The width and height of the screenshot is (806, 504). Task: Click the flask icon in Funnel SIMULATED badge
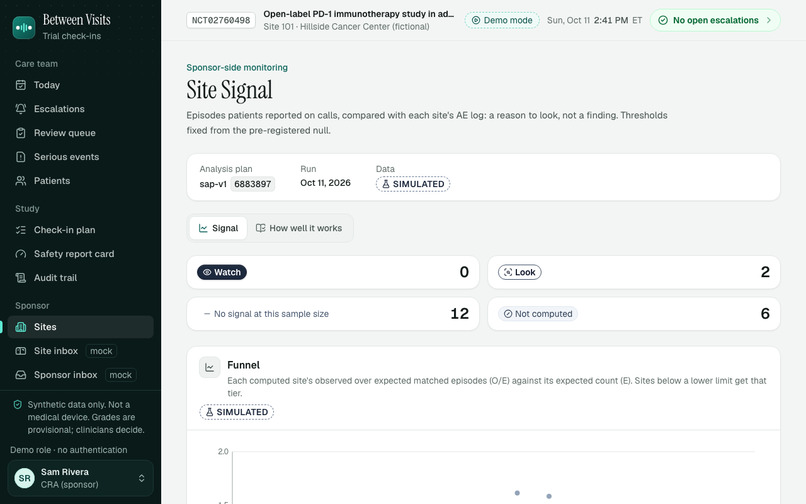coord(209,412)
